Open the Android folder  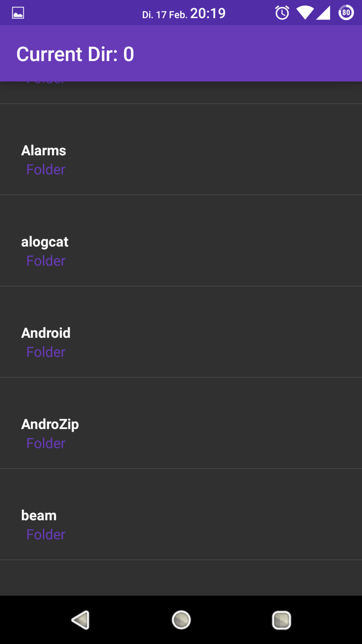tap(46, 333)
